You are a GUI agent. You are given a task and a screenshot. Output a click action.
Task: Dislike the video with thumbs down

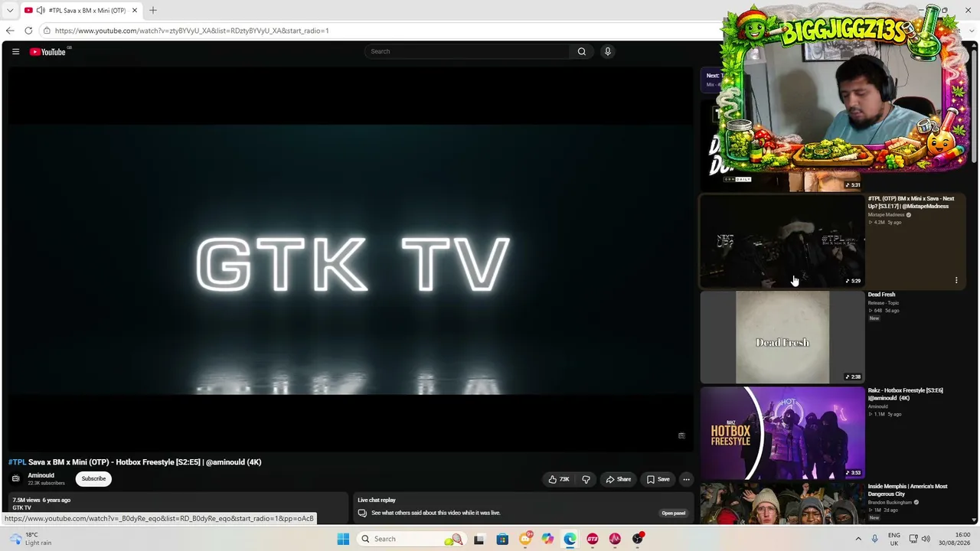point(586,479)
